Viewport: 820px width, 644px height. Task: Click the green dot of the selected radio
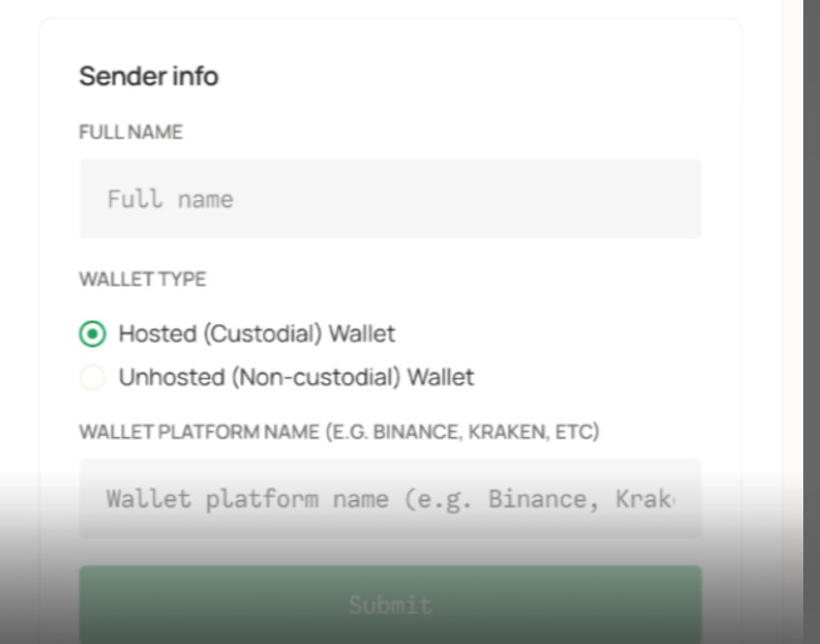click(x=92, y=334)
